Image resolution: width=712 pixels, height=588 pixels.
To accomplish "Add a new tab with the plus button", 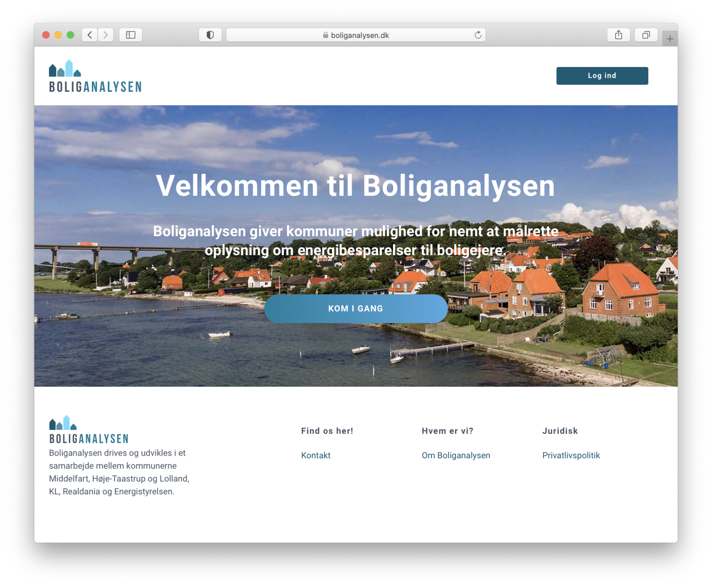I will [670, 39].
